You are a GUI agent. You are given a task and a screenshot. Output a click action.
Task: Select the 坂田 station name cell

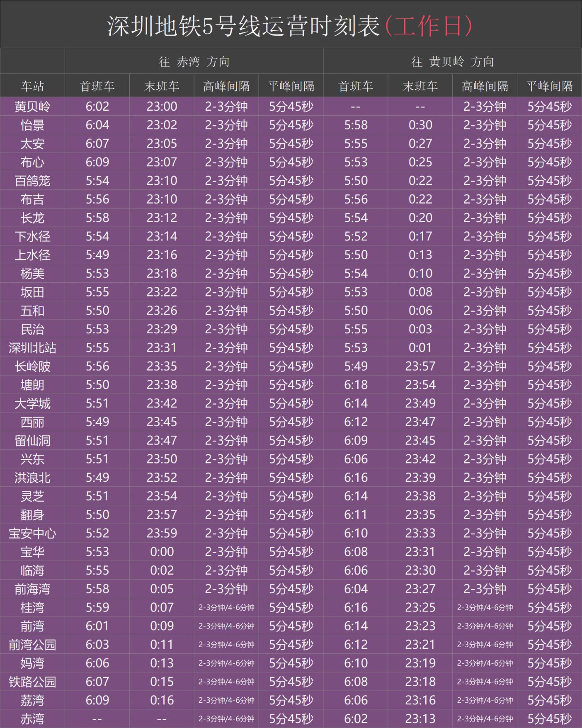(32, 292)
